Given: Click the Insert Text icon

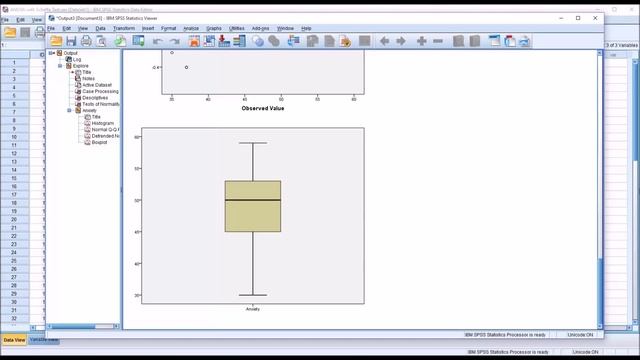Looking at the screenshot, I should pos(524,41).
